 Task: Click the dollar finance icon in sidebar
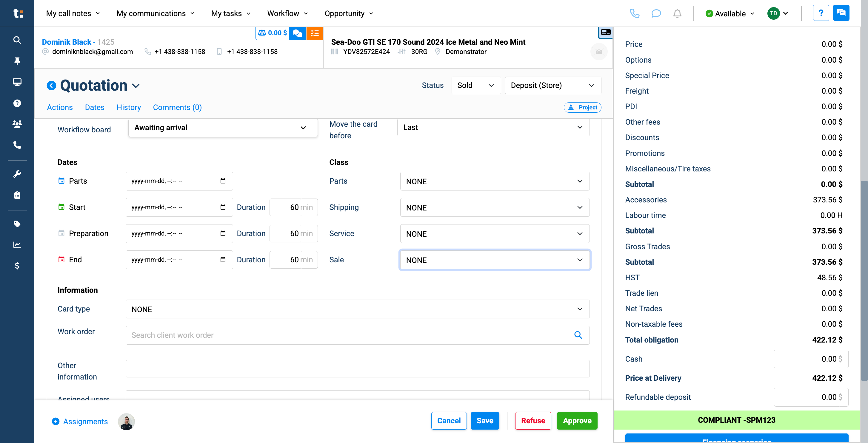coord(17,266)
